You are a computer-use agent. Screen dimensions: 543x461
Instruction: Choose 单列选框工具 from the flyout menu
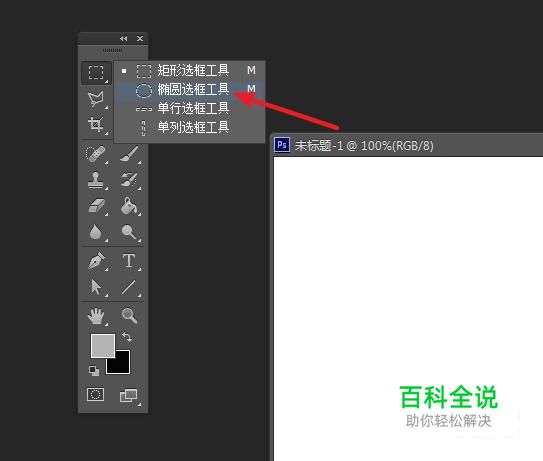click(190, 127)
